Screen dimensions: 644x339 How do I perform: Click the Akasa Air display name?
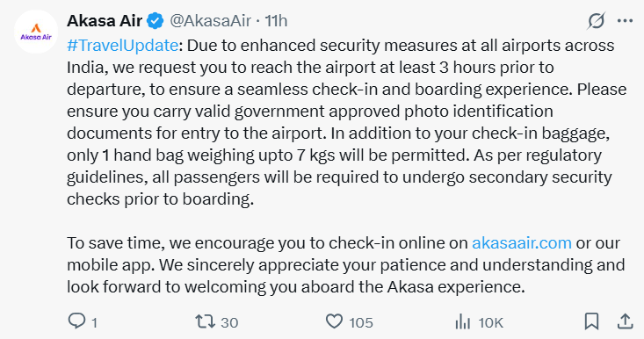[105, 21]
